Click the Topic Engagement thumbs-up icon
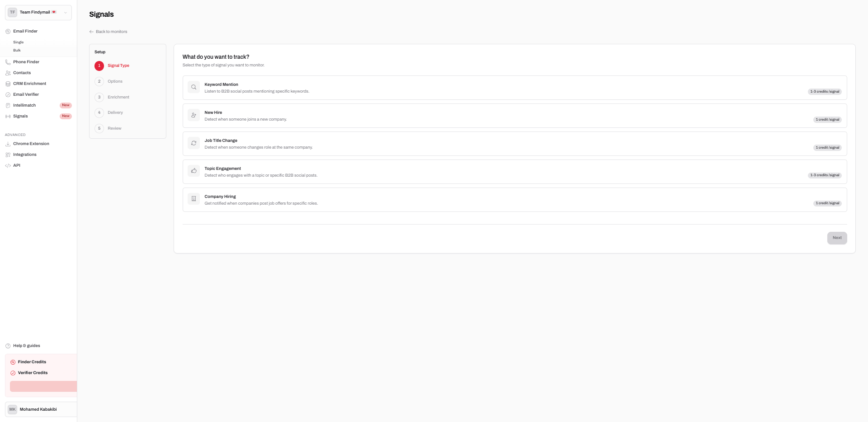The height and width of the screenshot is (422, 868). pos(193,171)
